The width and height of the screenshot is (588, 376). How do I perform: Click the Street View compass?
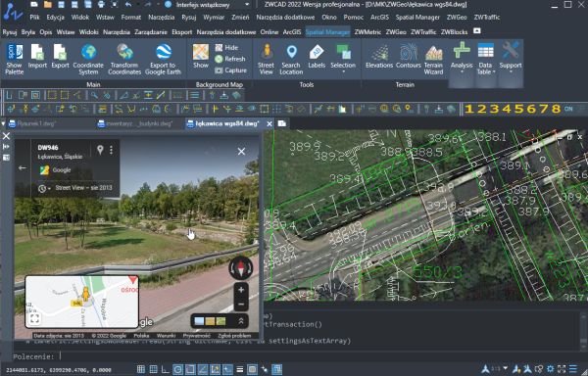(x=241, y=268)
